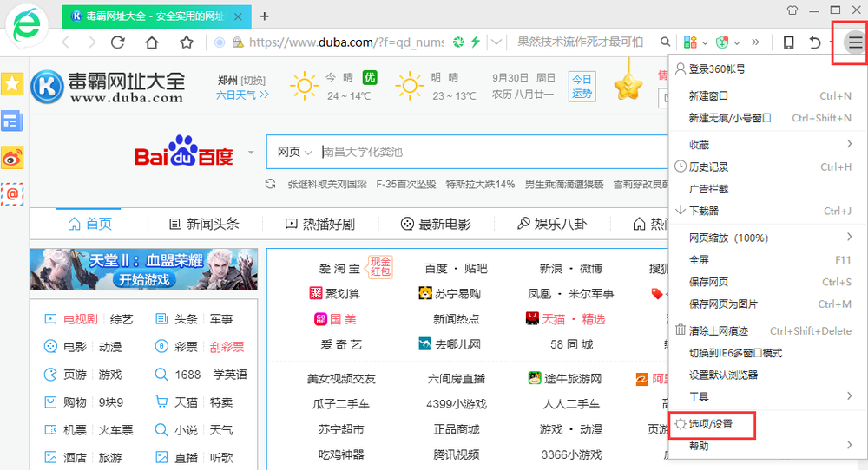Click the undo closed tab arrow icon
Viewport: 868px width, 470px height.
pyautogui.click(x=815, y=42)
